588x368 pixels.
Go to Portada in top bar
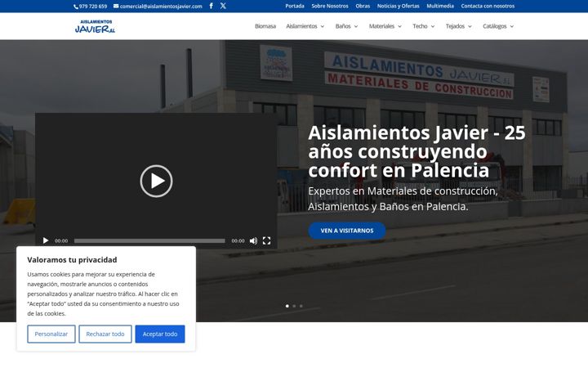295,6
